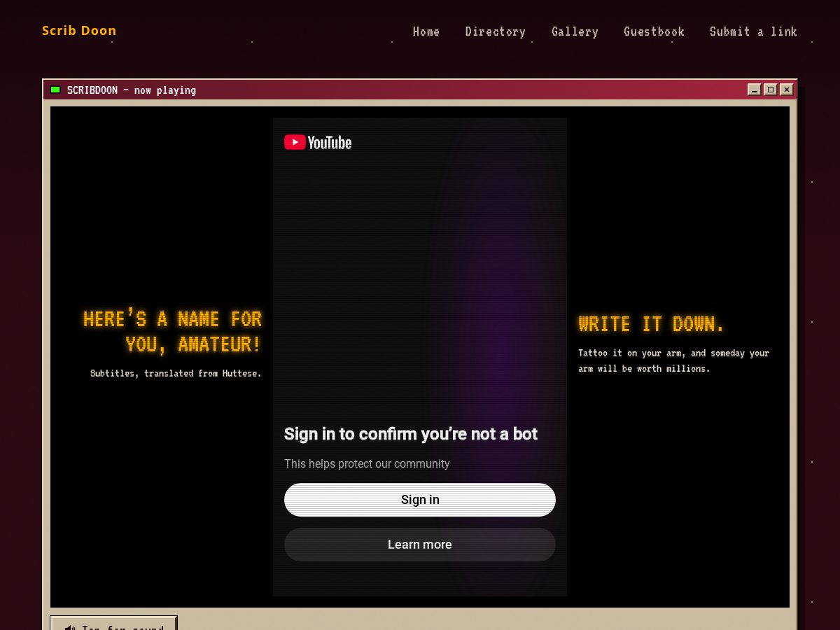Click 'This helps protect our community' text
Screen dimensions: 840x630
(x=367, y=463)
